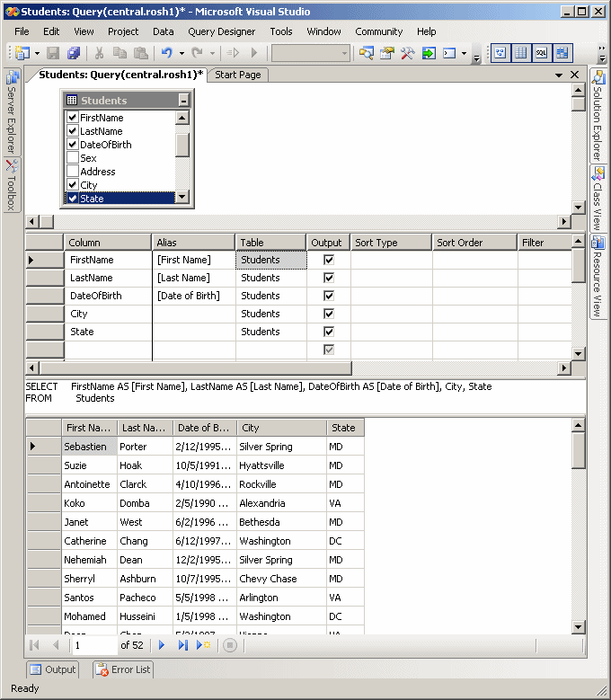
Task: Click the Command Window toolbar icon
Action: pyautogui.click(x=449, y=53)
